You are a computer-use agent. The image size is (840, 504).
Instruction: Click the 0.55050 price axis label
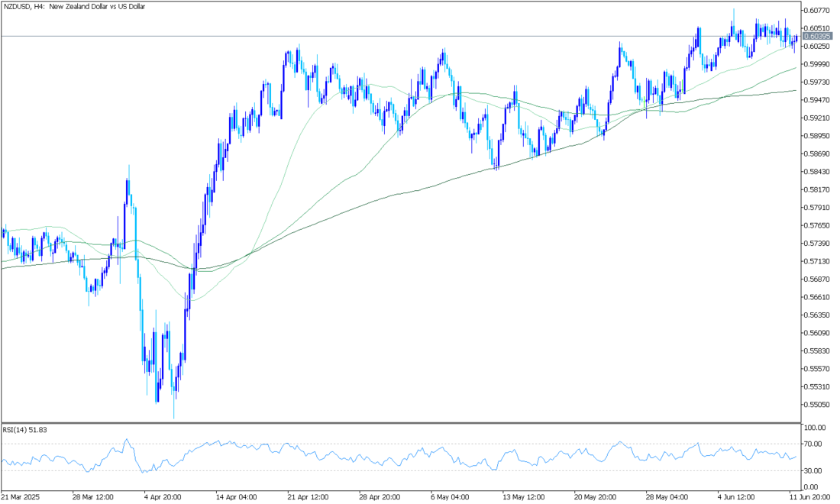coord(817,405)
